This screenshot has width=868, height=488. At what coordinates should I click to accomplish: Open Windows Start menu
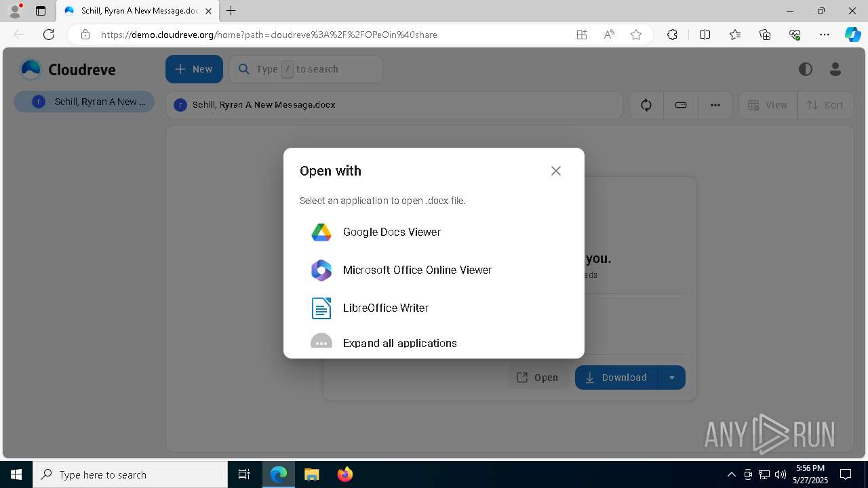pyautogui.click(x=16, y=474)
